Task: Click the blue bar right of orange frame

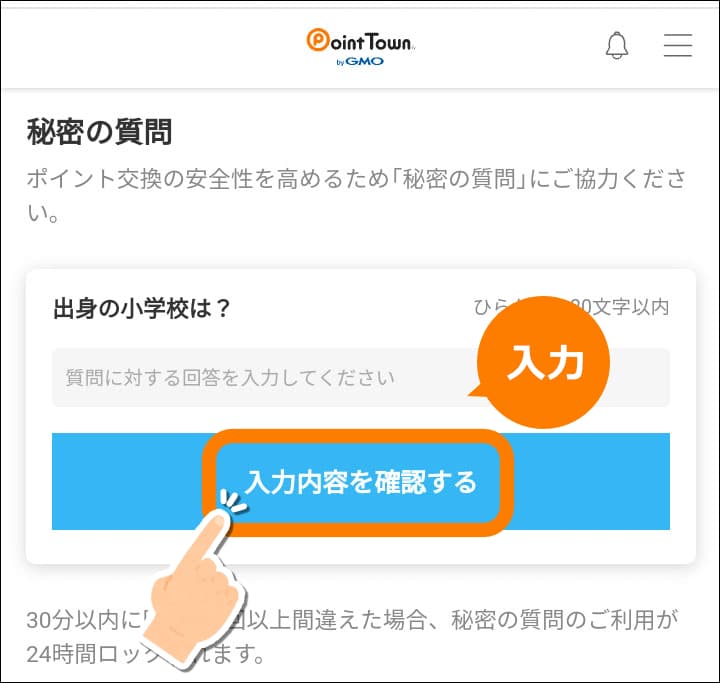Action: click(x=591, y=481)
